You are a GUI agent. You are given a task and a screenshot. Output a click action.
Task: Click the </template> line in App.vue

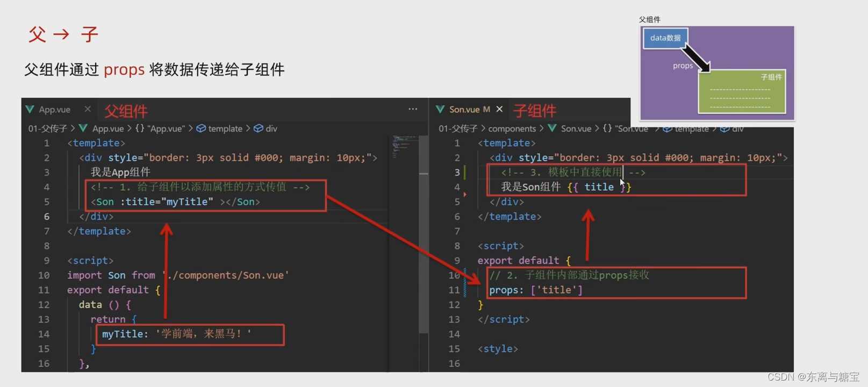click(99, 231)
